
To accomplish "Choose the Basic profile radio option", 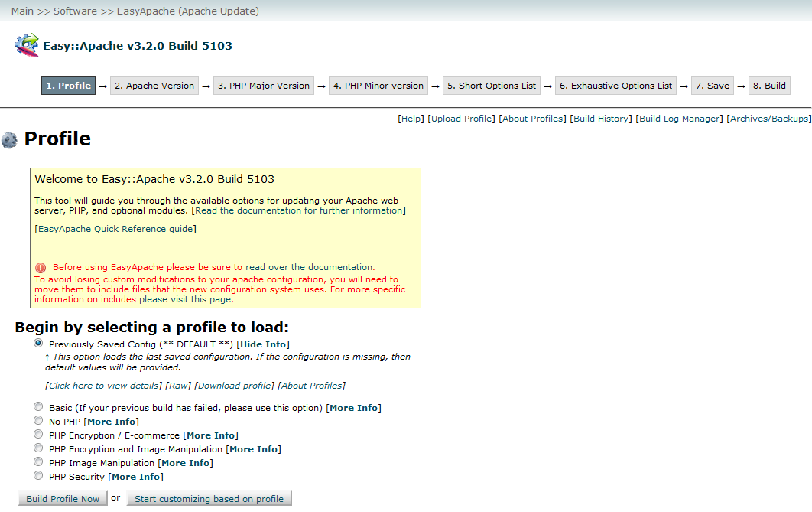I will [x=38, y=407].
